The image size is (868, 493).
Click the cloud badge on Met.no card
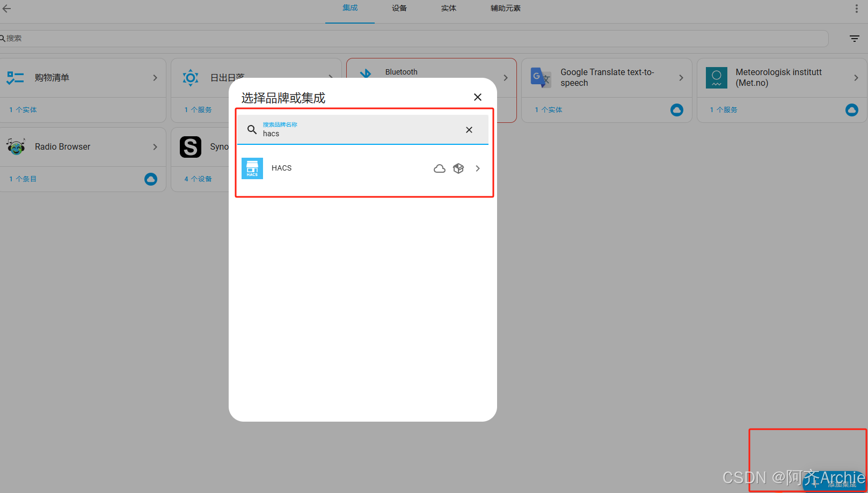(x=852, y=110)
